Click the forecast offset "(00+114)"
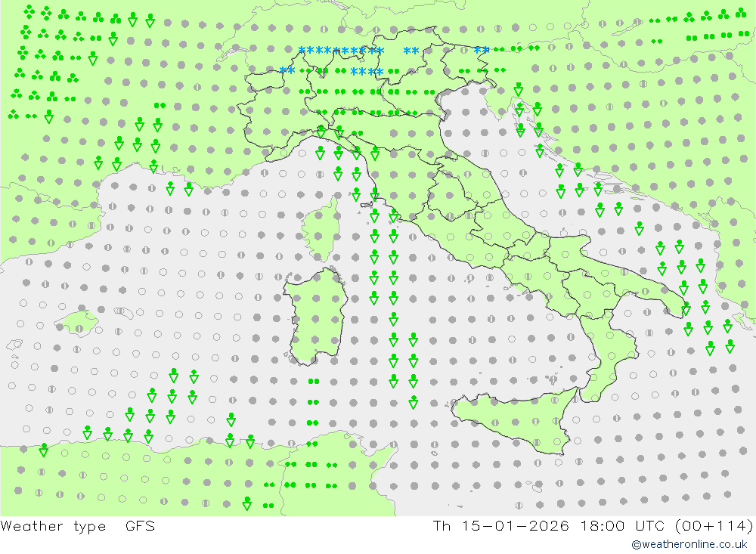Image resolution: width=756 pixels, height=554 pixels. pyautogui.click(x=714, y=525)
